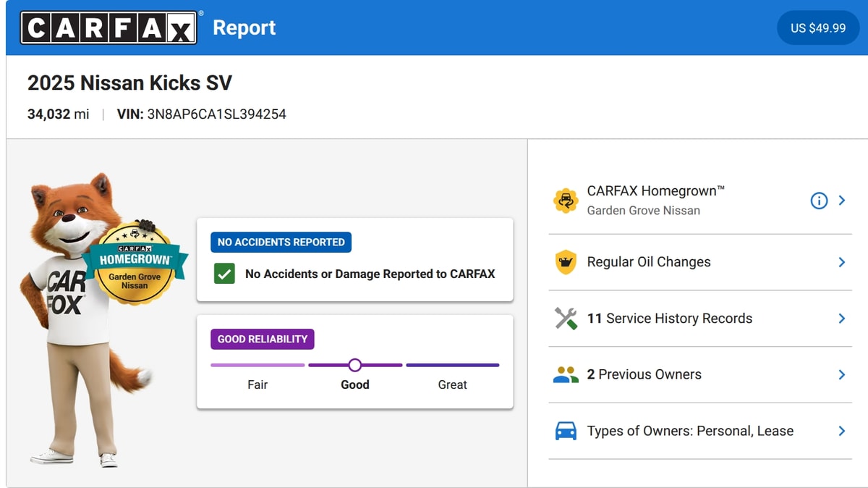This screenshot has height=488, width=868.
Task: Click the reliability slider circle marker
Action: point(354,365)
